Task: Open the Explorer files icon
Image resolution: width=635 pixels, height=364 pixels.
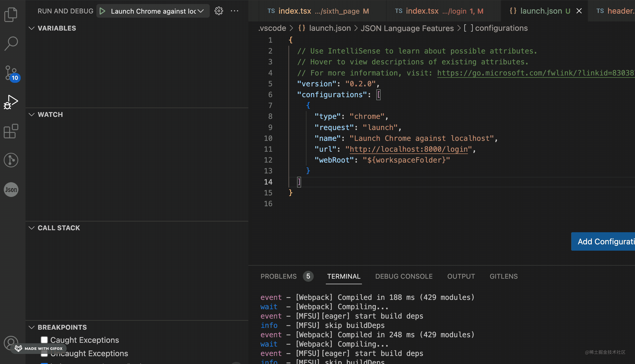Action: [x=11, y=14]
